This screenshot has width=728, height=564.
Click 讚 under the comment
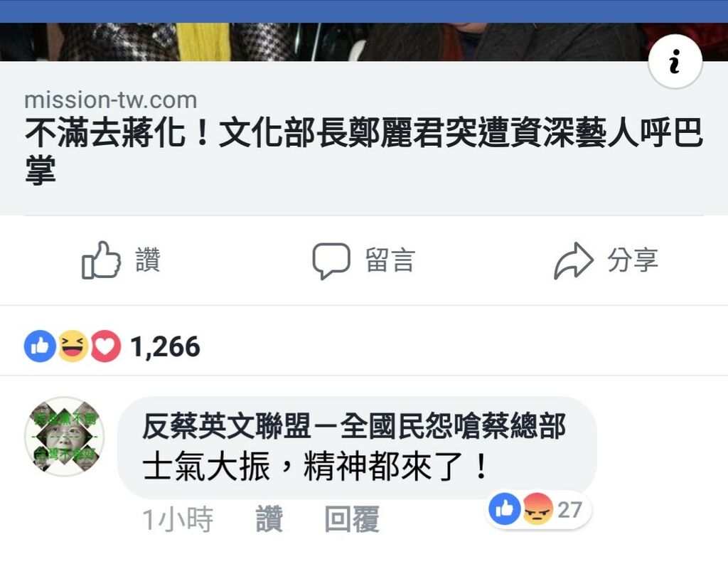pos(269,519)
